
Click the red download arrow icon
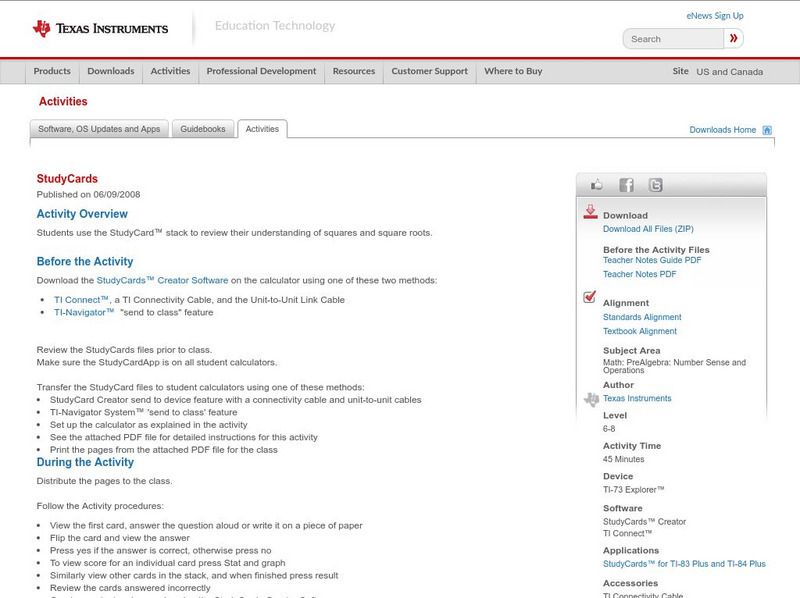pyautogui.click(x=590, y=212)
